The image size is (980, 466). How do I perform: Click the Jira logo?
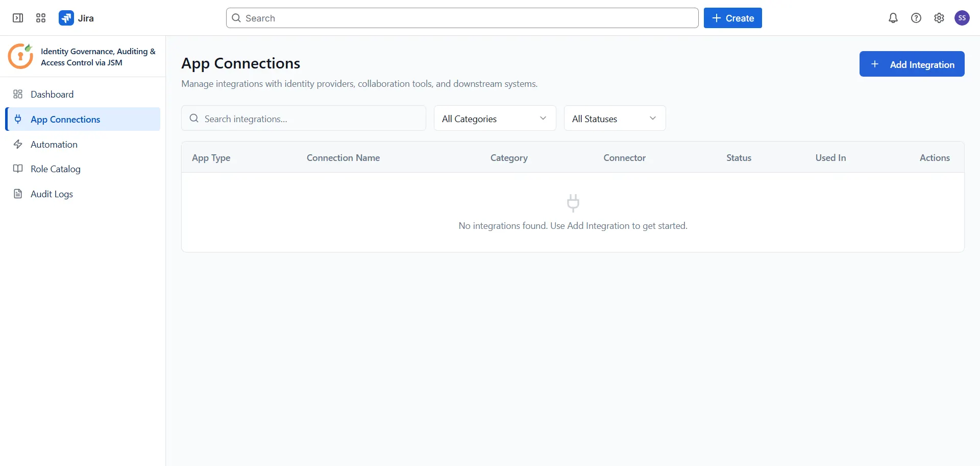coord(76,18)
